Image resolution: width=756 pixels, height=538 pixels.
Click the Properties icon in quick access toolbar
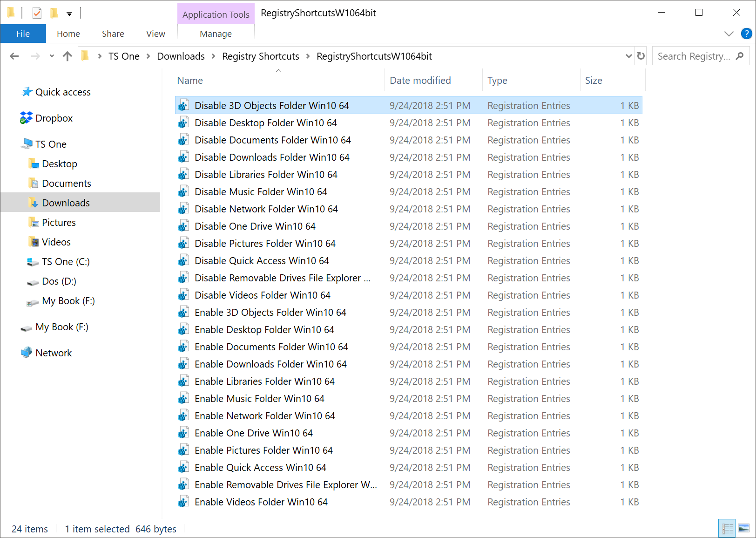pyautogui.click(x=37, y=13)
